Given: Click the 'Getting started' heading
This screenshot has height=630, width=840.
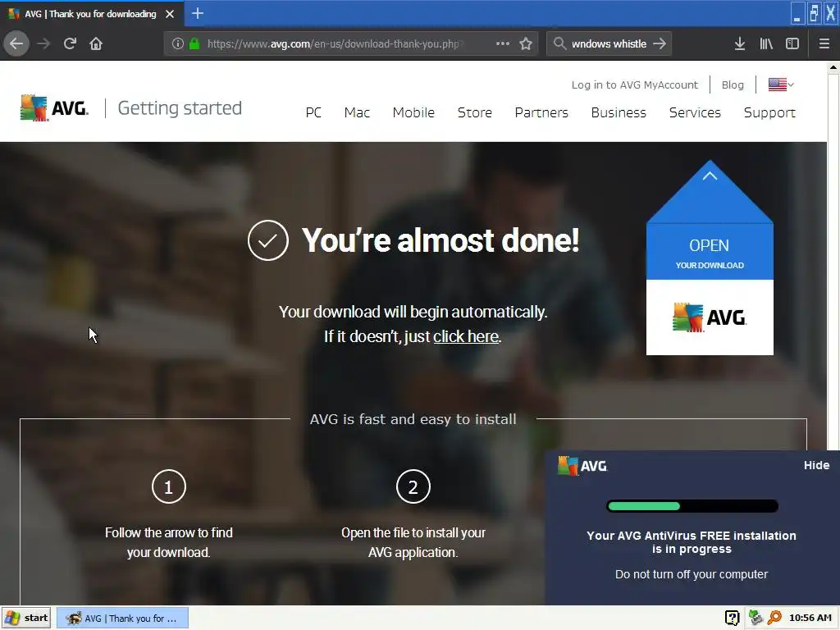Looking at the screenshot, I should [x=180, y=108].
